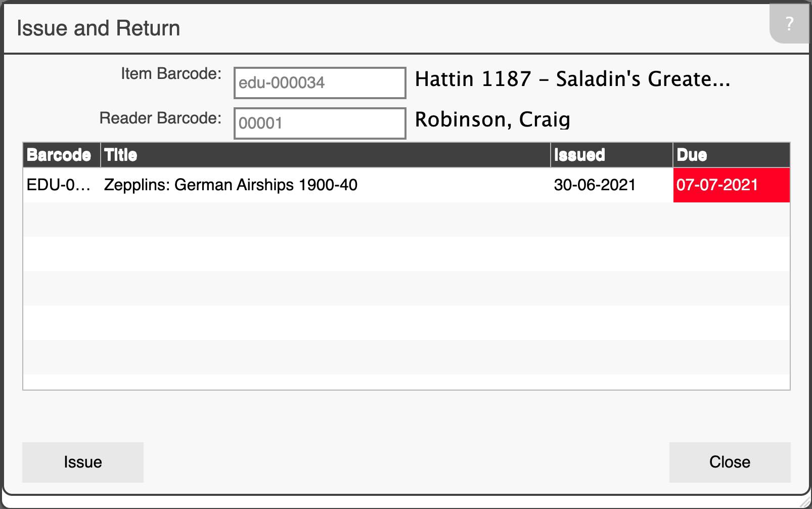Click the Issue button

tap(83, 462)
